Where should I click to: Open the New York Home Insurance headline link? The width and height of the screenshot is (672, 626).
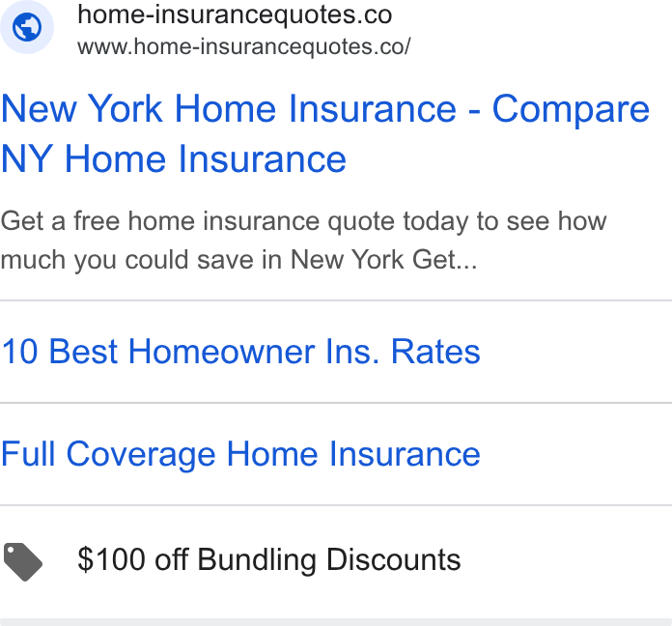325,133
